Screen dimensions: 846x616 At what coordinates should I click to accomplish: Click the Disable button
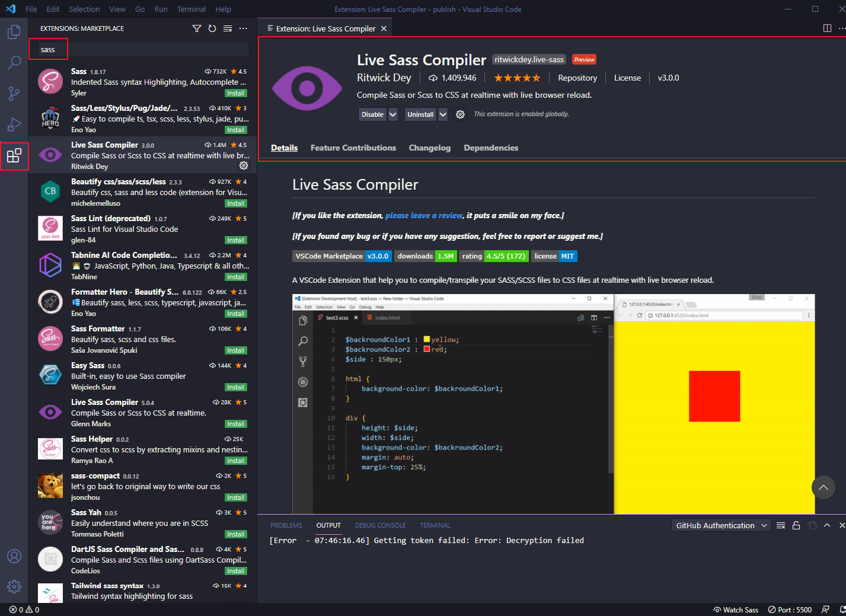373,114
